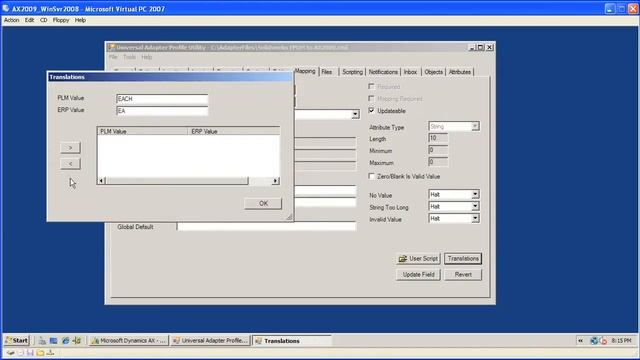Click the Revert button
The image size is (640, 360).
[x=463, y=275]
